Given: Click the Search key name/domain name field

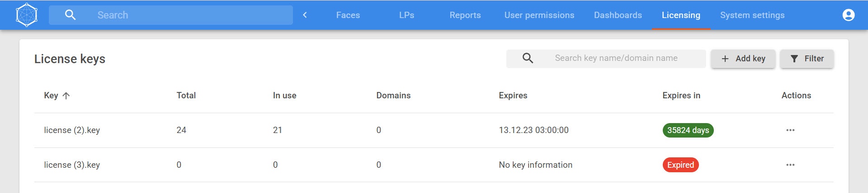Looking at the screenshot, I should [624, 58].
